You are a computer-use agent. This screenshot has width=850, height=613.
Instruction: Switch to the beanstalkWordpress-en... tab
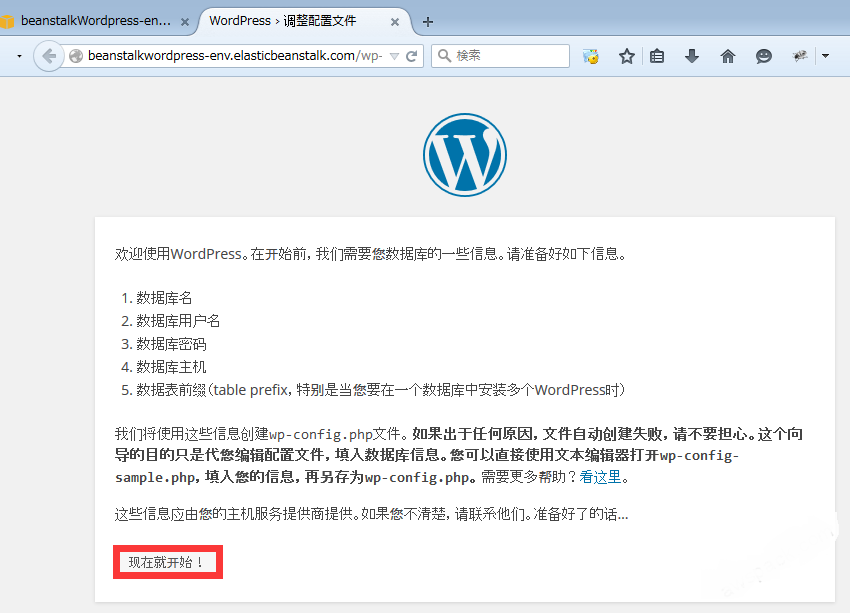pyautogui.click(x=96, y=21)
